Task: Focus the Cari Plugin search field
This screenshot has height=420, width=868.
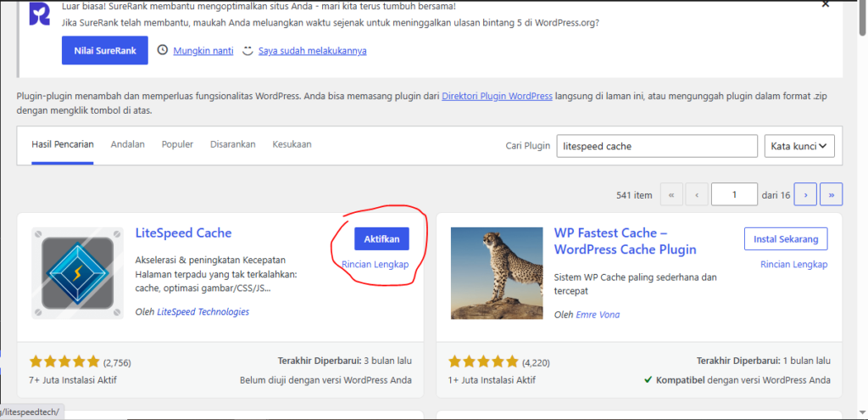Action: point(657,146)
